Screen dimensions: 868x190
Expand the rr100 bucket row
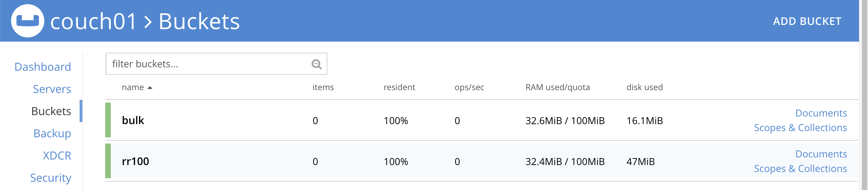pyautogui.click(x=135, y=161)
